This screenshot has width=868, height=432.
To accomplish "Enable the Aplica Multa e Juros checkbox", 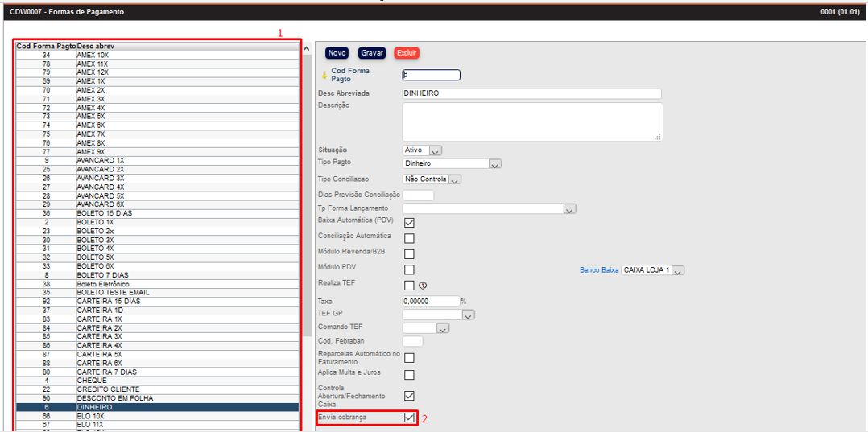I will 409,375.
